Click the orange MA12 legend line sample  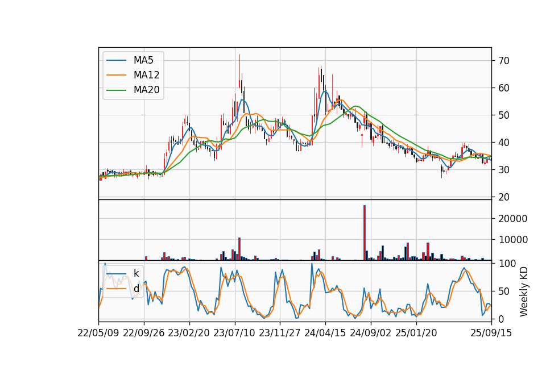[116, 75]
